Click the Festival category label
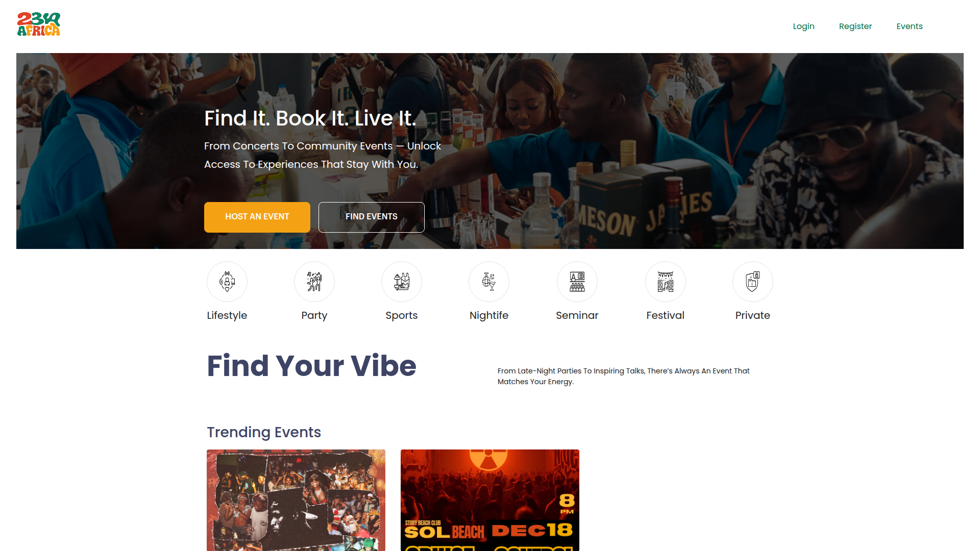 click(666, 315)
